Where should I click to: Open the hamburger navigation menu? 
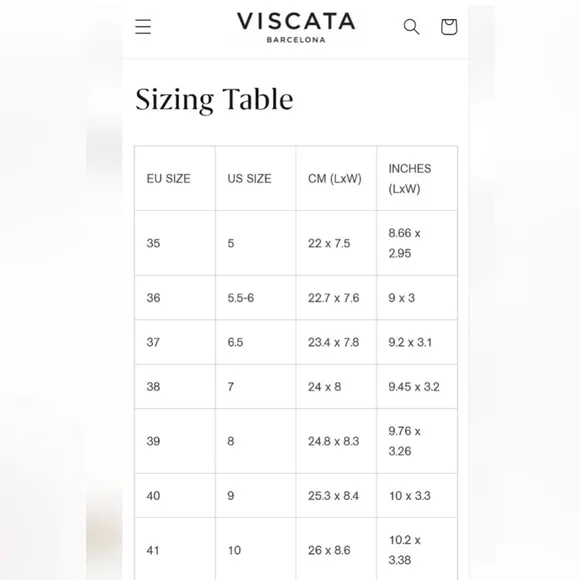pyautogui.click(x=143, y=27)
